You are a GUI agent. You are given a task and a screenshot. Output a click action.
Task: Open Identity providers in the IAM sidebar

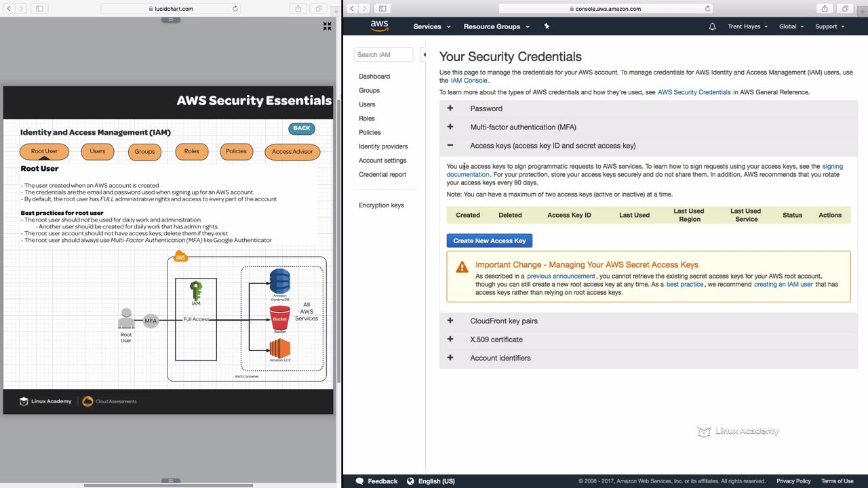pyautogui.click(x=383, y=146)
